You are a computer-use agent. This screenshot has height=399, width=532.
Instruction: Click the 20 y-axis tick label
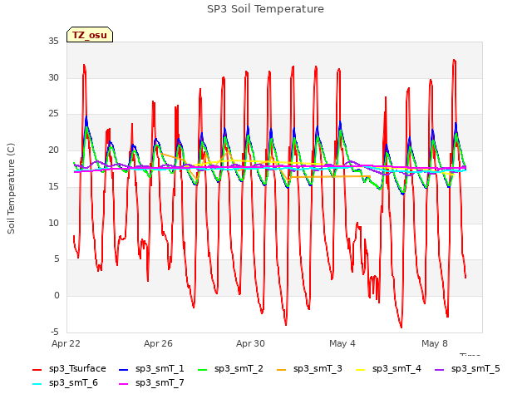tap(53, 150)
